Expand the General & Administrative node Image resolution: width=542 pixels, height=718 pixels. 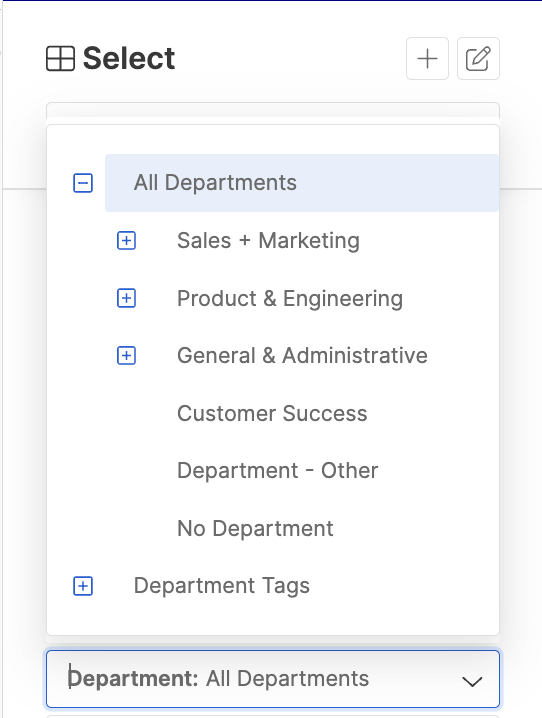click(x=126, y=355)
